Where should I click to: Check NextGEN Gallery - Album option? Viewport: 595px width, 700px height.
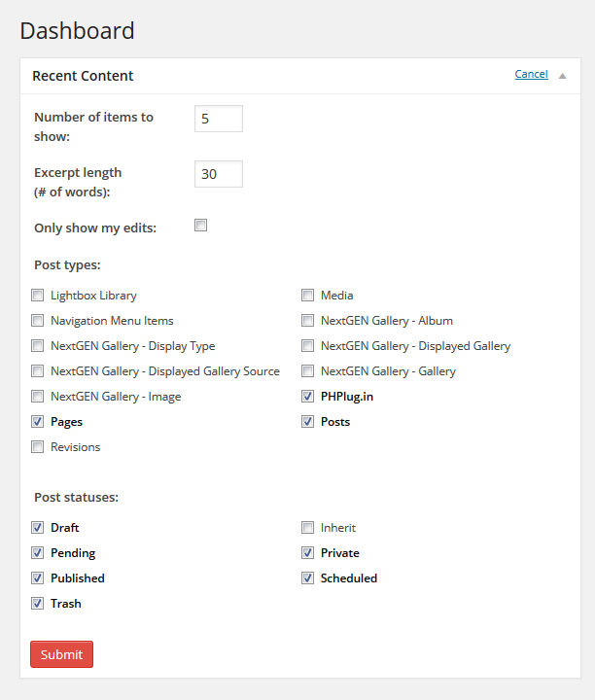(307, 321)
